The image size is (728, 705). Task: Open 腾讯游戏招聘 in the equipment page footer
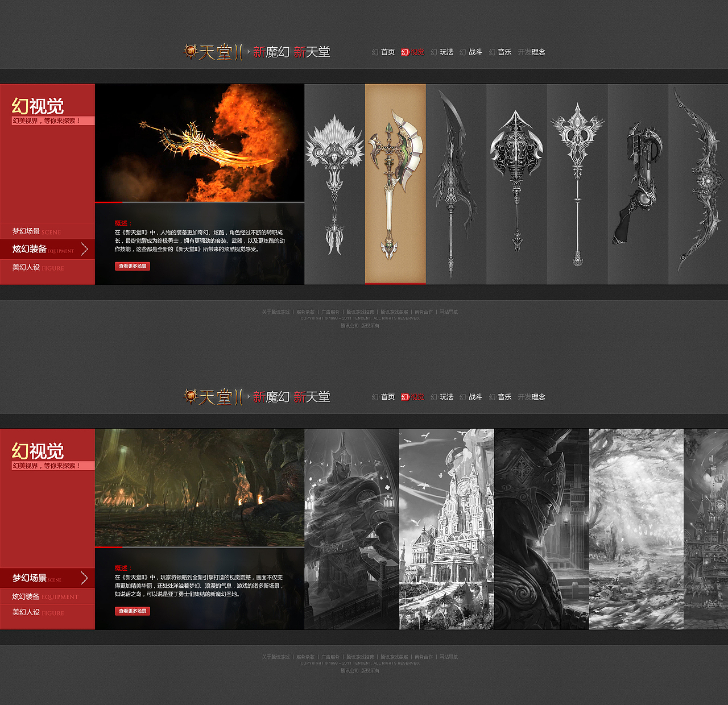click(360, 312)
